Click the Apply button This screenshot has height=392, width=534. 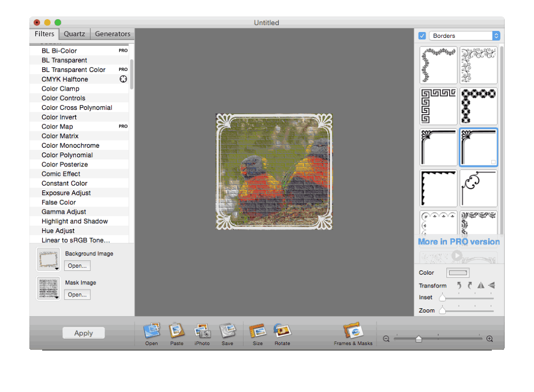[x=83, y=333]
